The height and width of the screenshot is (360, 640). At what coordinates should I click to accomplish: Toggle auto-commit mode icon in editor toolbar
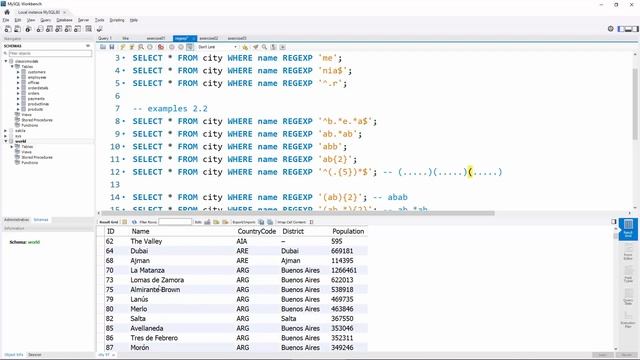pos(190,47)
